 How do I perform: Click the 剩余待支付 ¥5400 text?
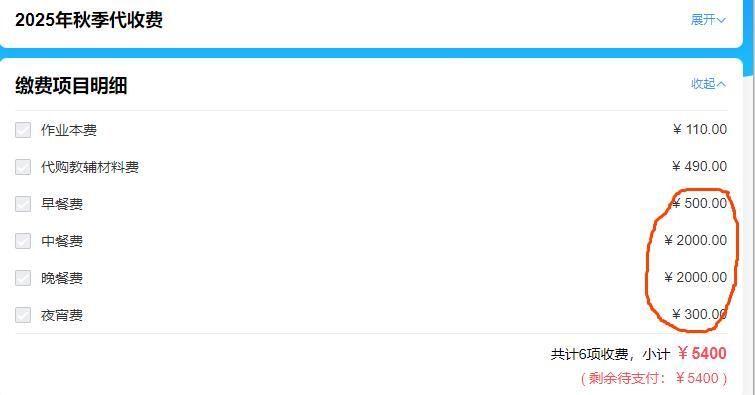pyautogui.click(x=654, y=378)
